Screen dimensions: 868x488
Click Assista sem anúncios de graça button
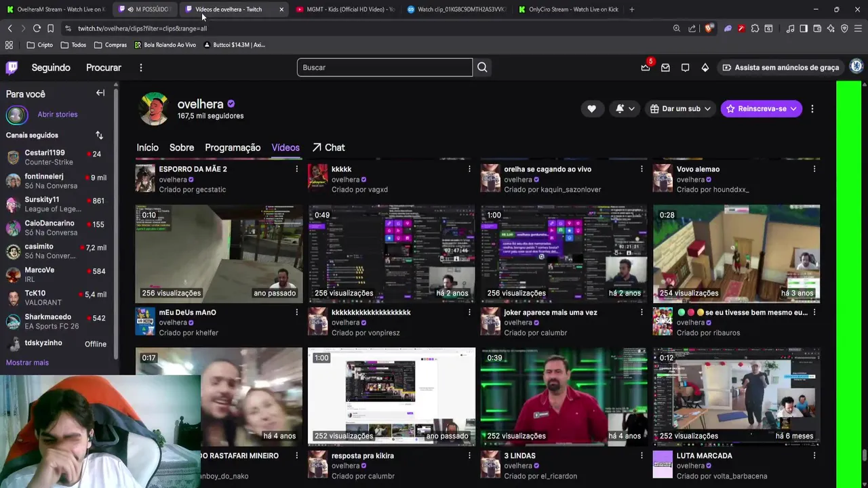(x=781, y=68)
